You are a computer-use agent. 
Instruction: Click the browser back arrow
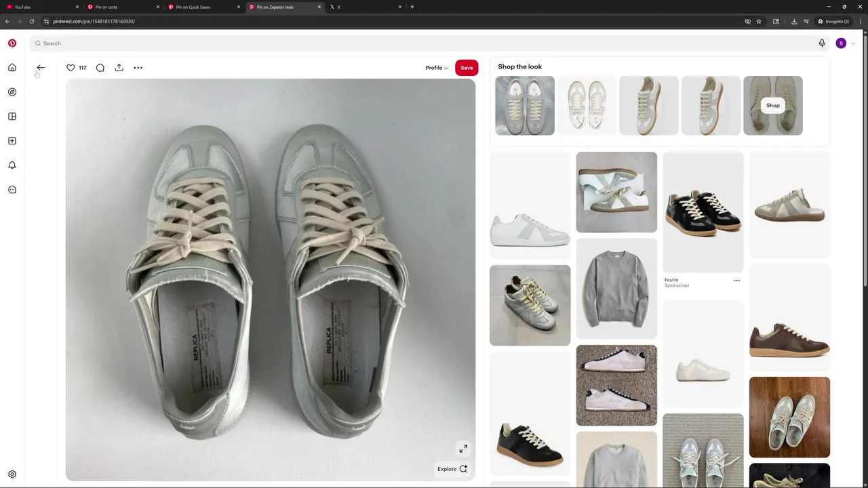(x=7, y=21)
